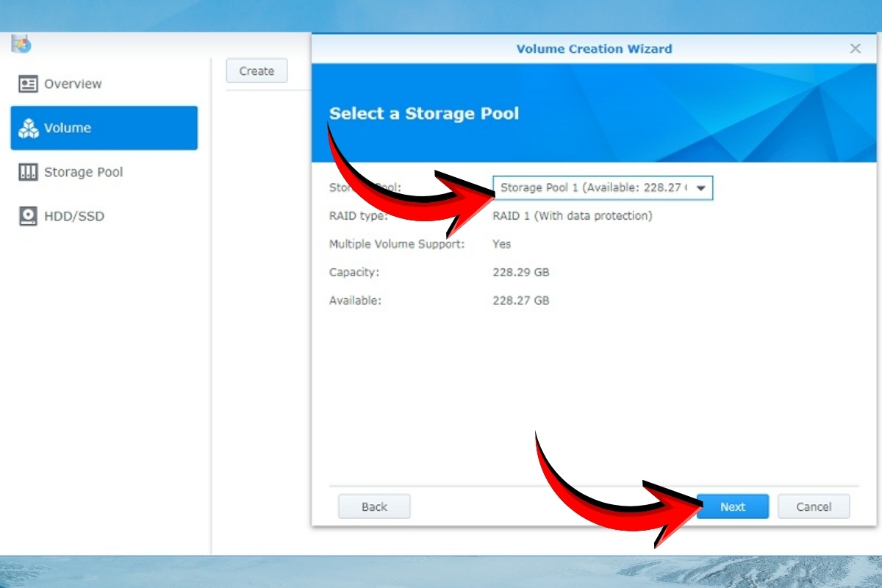This screenshot has height=588, width=882.
Task: Open the Storage Pool 1 dropdown
Action: pyautogui.click(x=603, y=187)
